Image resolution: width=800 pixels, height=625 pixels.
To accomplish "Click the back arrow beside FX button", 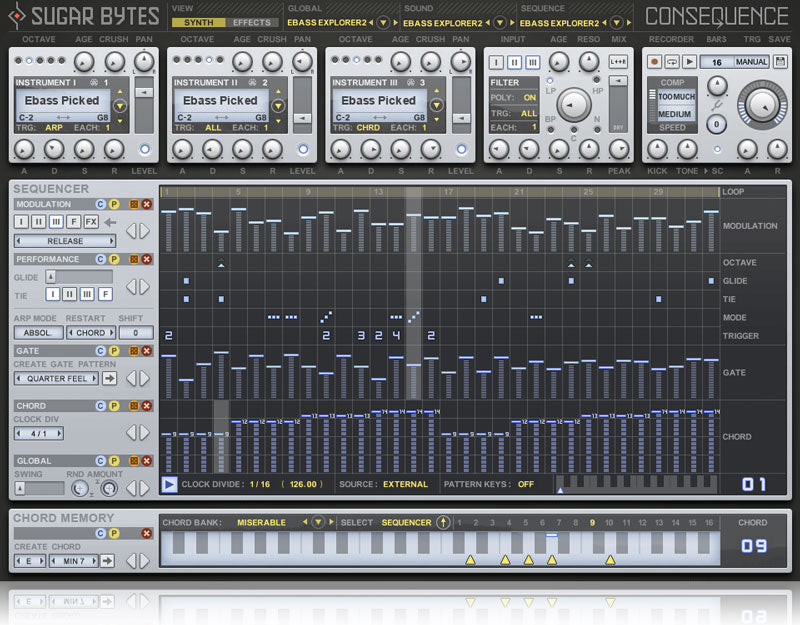I will 110,222.
